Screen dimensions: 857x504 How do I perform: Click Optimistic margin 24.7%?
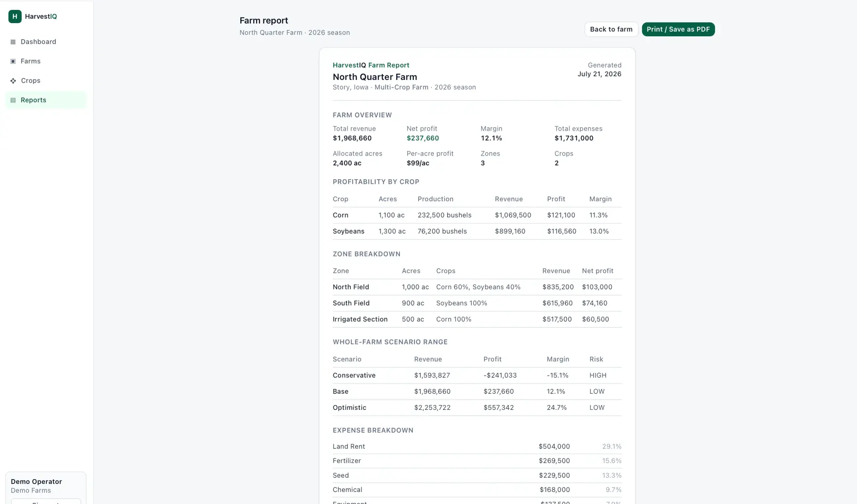click(x=557, y=408)
